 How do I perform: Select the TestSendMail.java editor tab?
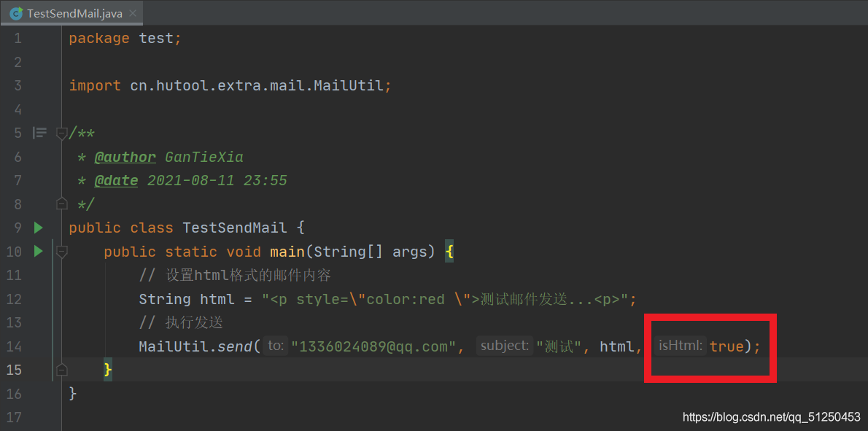coord(72,12)
